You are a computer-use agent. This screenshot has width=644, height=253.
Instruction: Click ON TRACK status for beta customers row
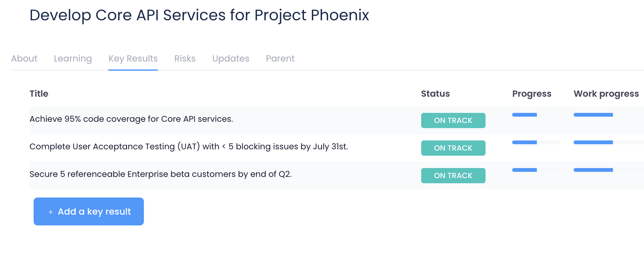point(453,176)
